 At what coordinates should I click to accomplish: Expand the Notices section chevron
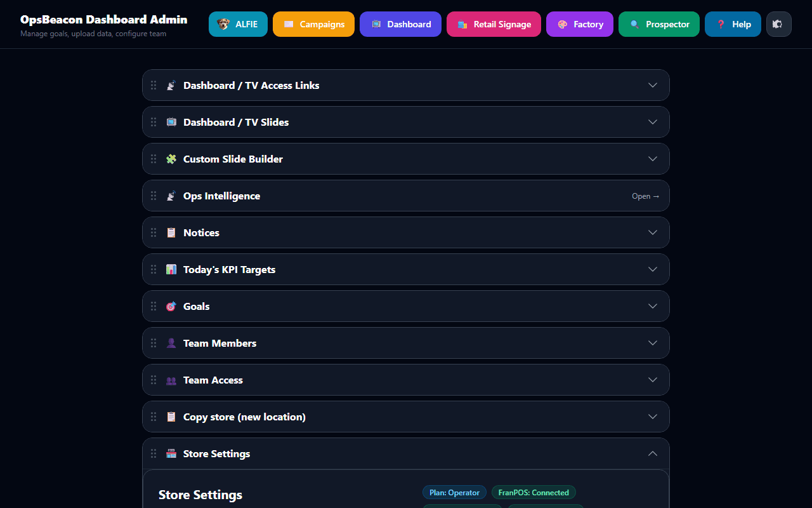[x=653, y=232]
